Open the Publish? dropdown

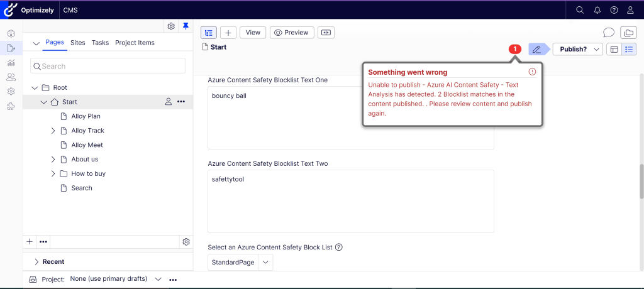click(x=577, y=49)
